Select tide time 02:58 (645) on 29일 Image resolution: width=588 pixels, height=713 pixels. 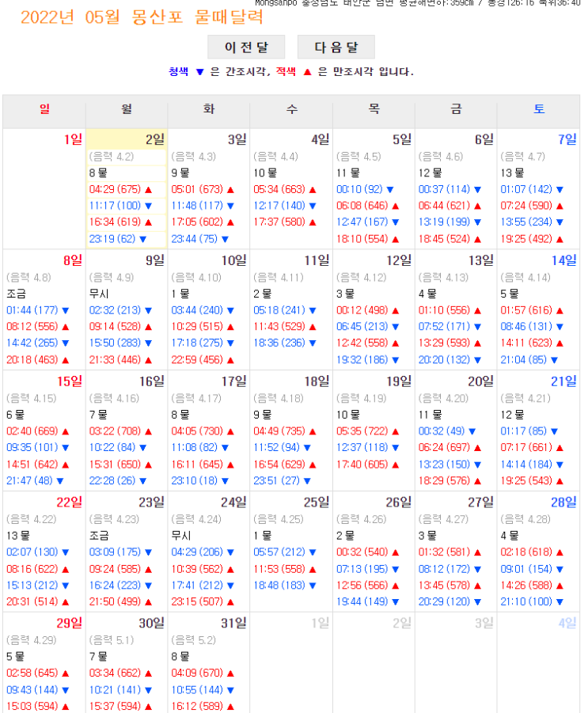tap(32, 673)
